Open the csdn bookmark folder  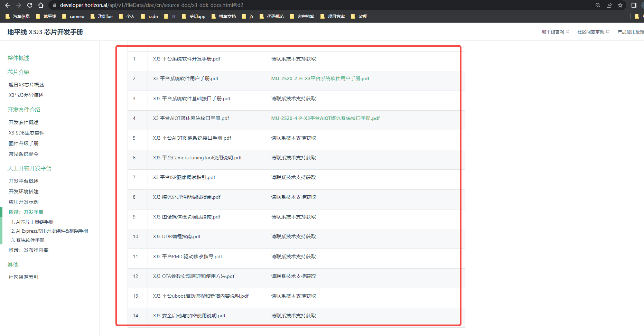[x=150, y=16]
